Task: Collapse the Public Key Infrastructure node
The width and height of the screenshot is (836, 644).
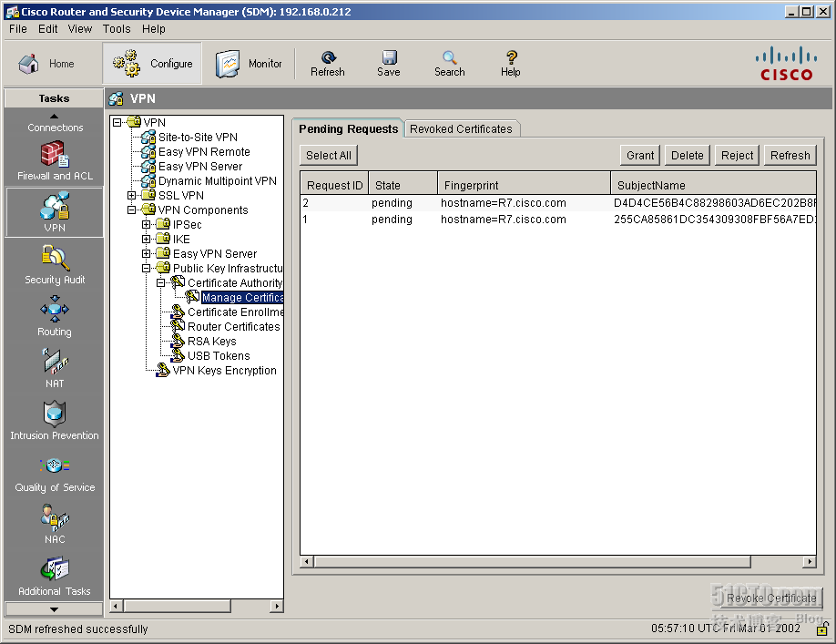Action: [146, 268]
